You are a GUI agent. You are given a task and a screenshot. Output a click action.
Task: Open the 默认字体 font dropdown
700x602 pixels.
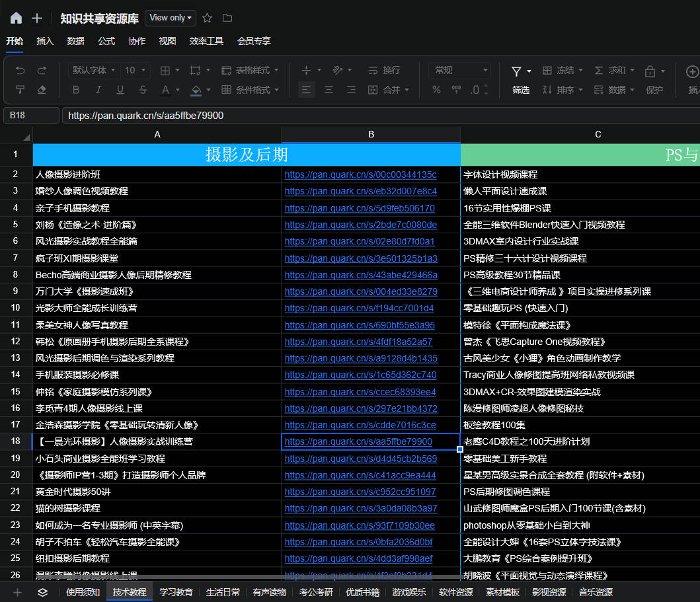tap(94, 71)
